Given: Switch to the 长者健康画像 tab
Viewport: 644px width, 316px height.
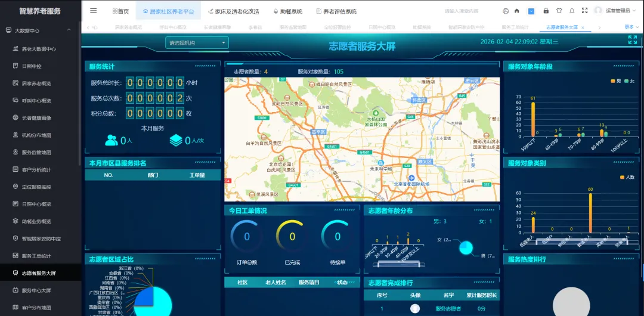Looking at the screenshot, I should coord(217,27).
